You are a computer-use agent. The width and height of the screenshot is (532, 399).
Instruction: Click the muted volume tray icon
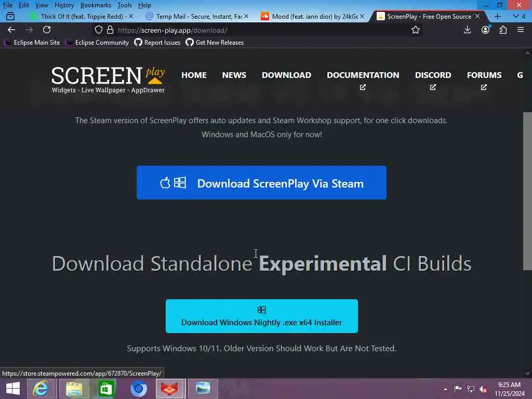[483, 389]
